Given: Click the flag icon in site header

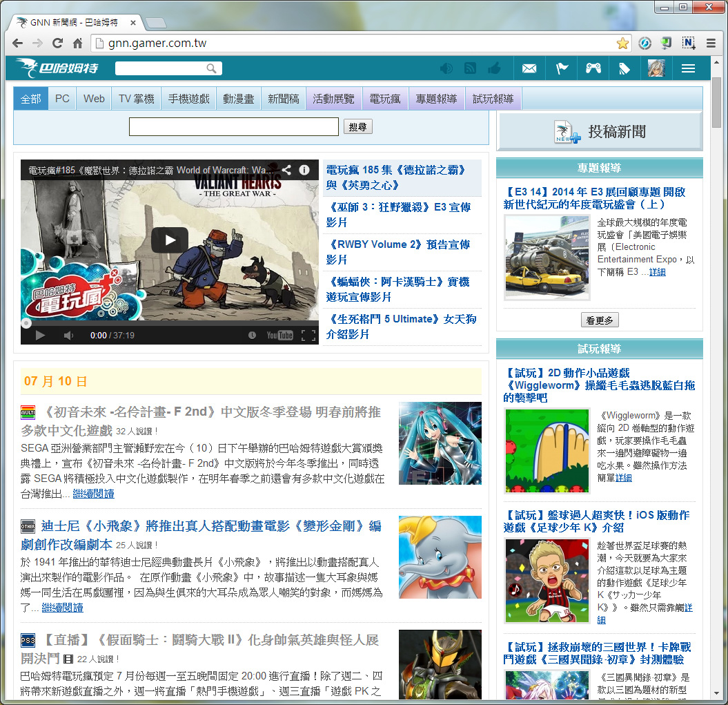Looking at the screenshot, I should click(562, 68).
